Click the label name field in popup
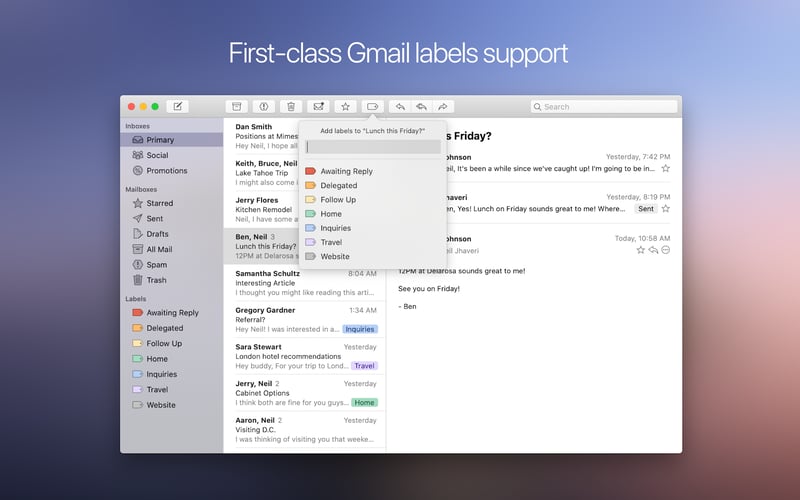800x500 pixels. 373,147
